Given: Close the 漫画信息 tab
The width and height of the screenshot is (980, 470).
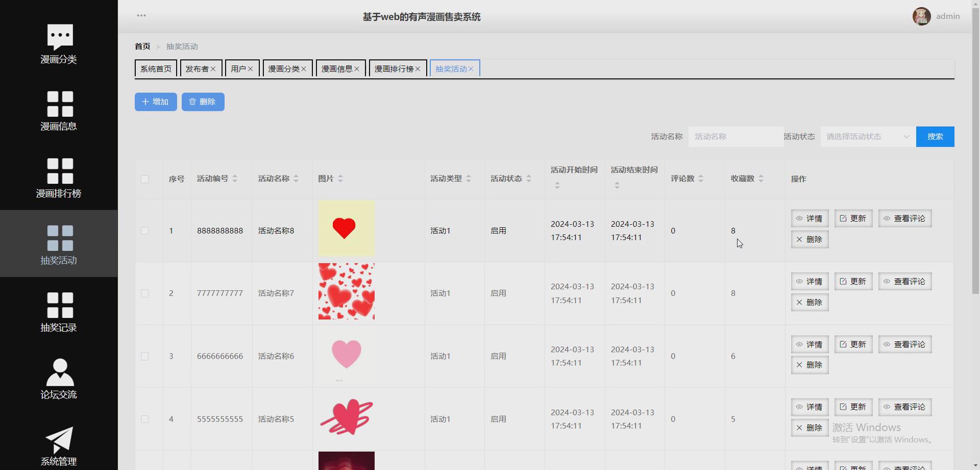Looking at the screenshot, I should (x=357, y=69).
